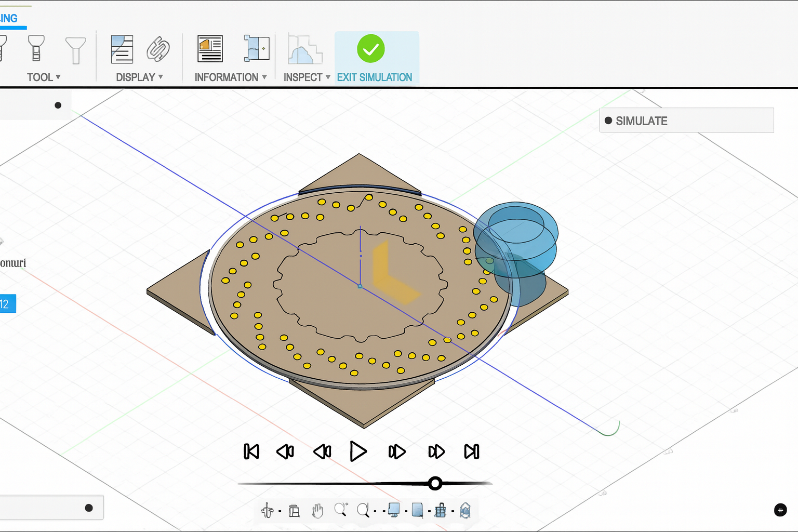Open the toolpath information sheet icon

point(210,49)
